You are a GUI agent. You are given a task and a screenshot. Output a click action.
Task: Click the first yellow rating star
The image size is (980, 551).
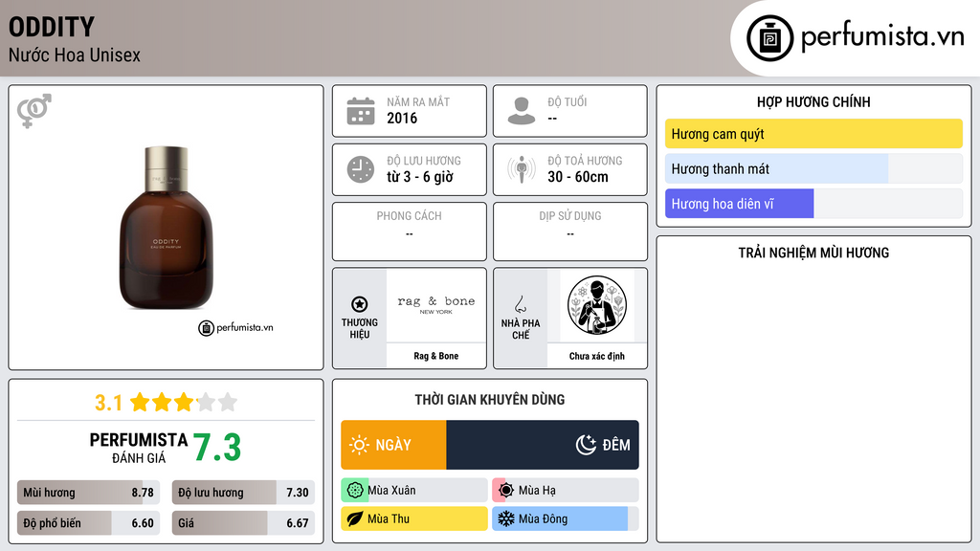[140, 402]
